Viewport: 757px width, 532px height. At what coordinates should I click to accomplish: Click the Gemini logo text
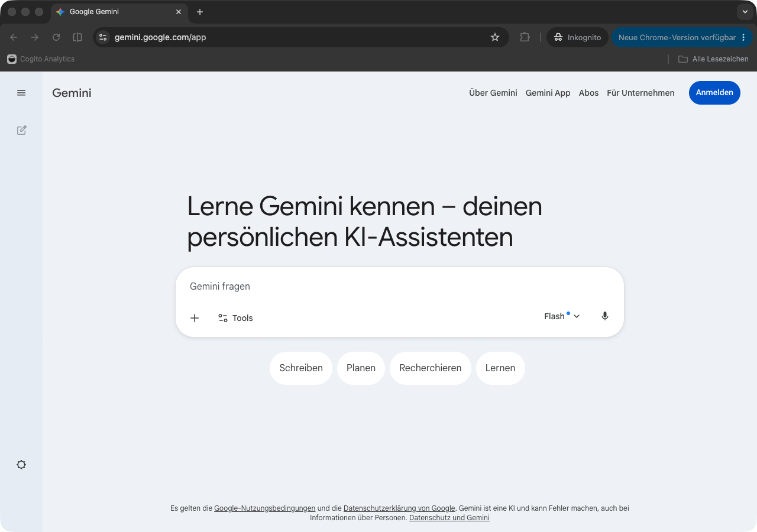[x=72, y=93]
